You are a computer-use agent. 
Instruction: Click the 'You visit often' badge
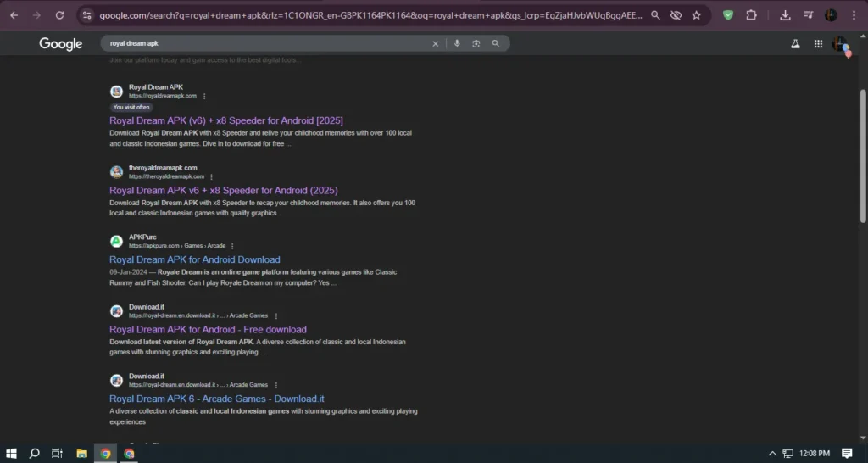(x=131, y=108)
